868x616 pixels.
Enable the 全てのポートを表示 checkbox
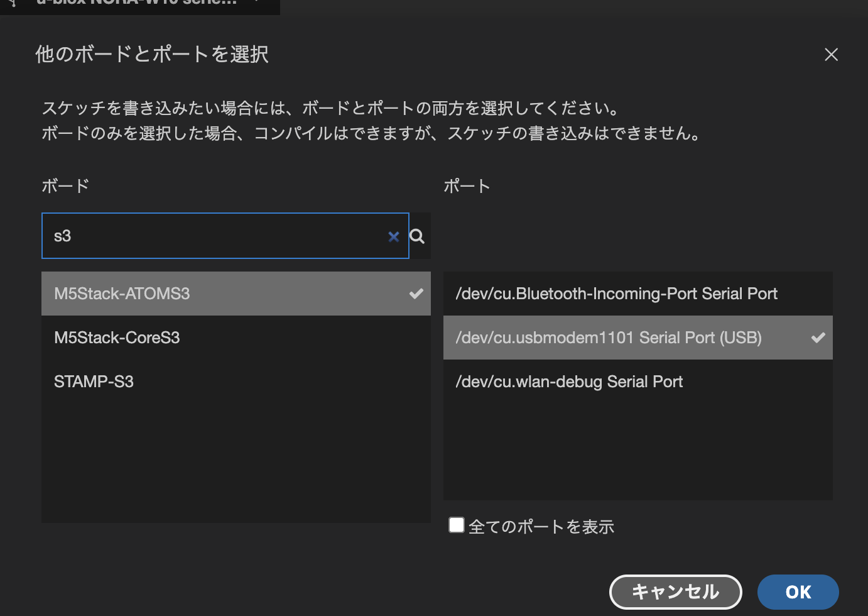[457, 525]
